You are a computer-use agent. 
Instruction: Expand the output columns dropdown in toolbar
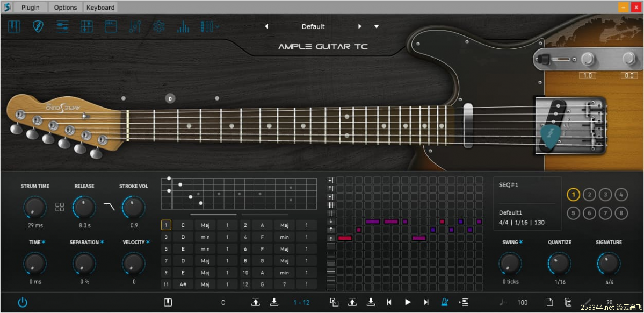pos(209,27)
